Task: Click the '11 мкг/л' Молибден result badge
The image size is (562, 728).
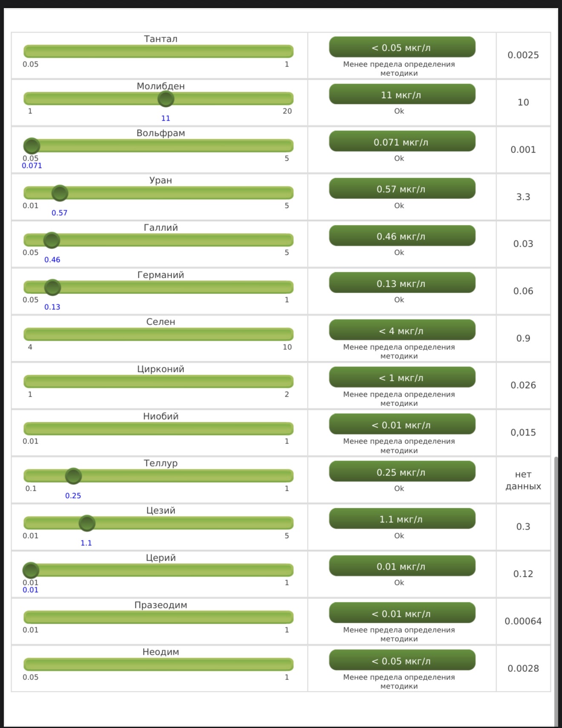Action: [x=402, y=94]
